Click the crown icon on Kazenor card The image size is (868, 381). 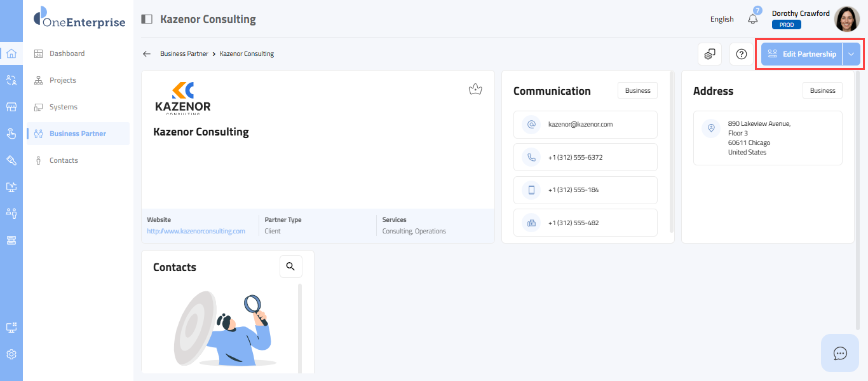coord(475,90)
